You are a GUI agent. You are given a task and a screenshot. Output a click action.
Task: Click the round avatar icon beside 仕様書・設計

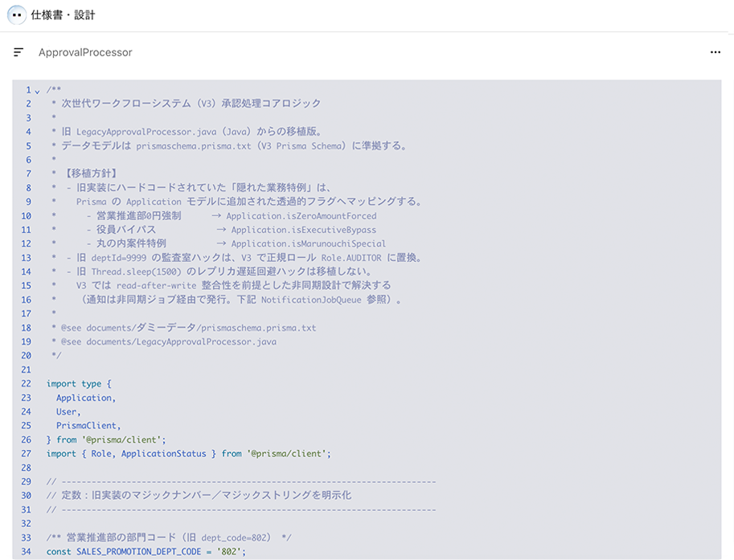17,15
